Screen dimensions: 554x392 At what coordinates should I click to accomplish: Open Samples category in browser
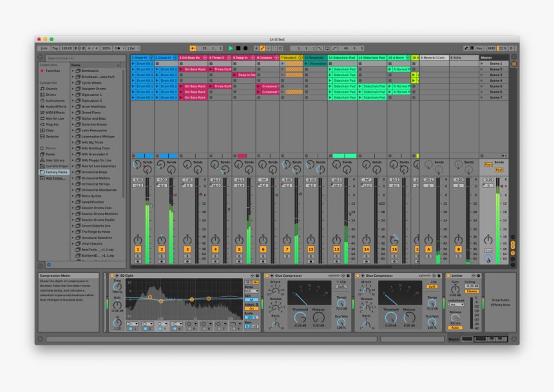(52, 136)
